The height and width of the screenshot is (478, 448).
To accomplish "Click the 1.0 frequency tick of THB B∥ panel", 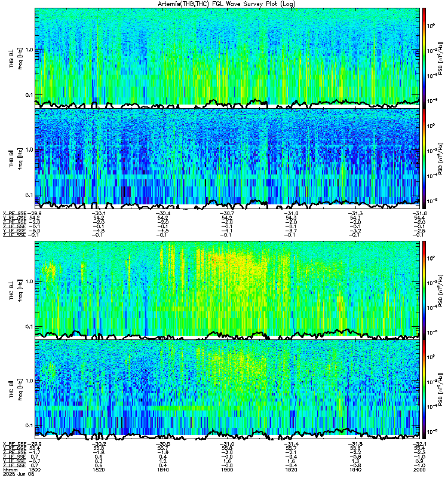I will pos(29,150).
